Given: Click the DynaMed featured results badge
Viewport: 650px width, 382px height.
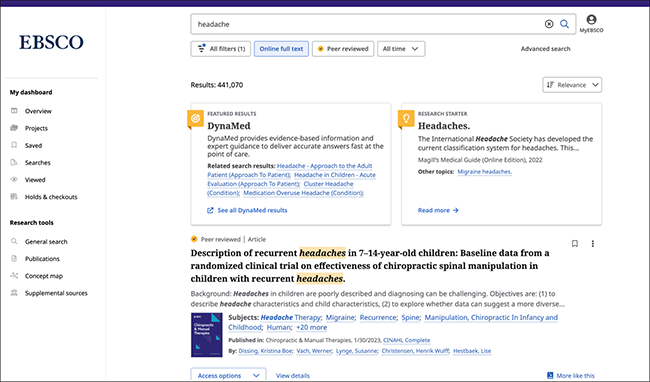Looking at the screenshot, I should tap(195, 119).
